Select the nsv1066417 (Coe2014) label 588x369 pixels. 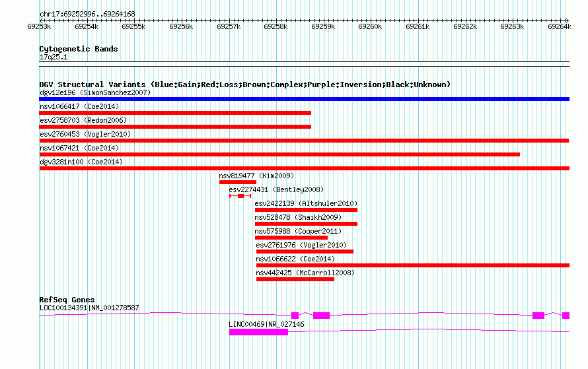click(x=79, y=106)
